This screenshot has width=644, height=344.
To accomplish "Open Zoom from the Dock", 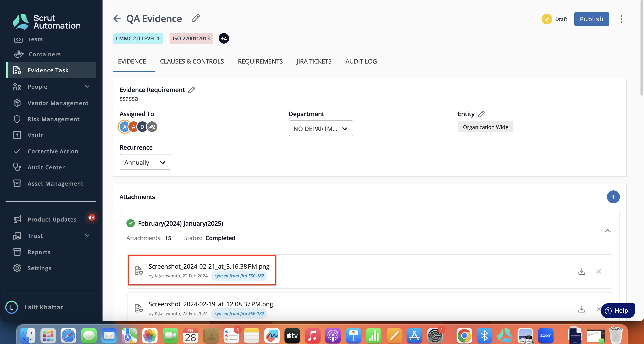I will tap(545, 335).
